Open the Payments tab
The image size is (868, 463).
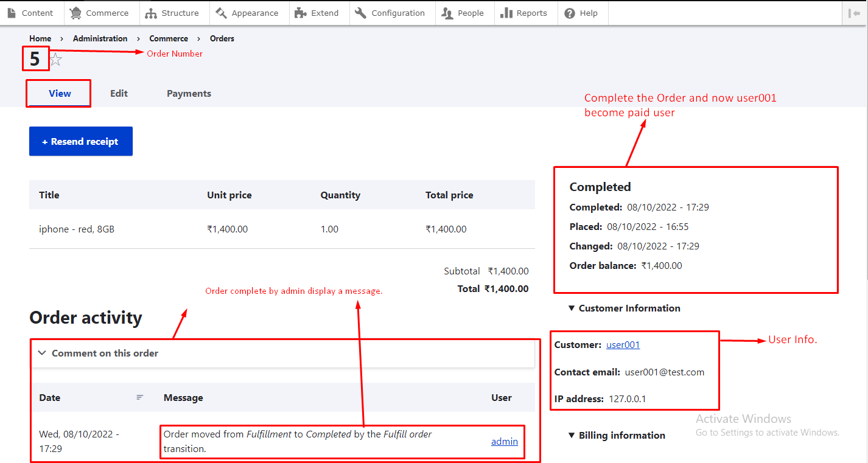(x=189, y=93)
